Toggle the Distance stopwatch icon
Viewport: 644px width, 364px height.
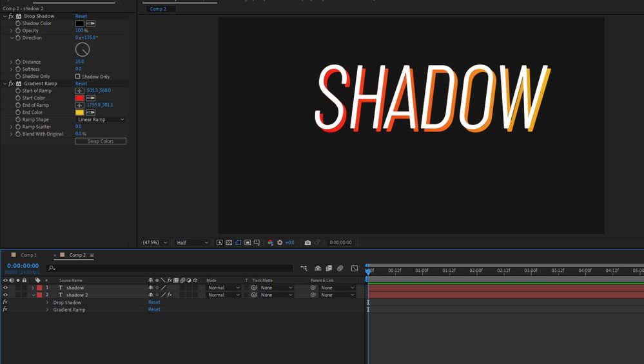tap(18, 62)
